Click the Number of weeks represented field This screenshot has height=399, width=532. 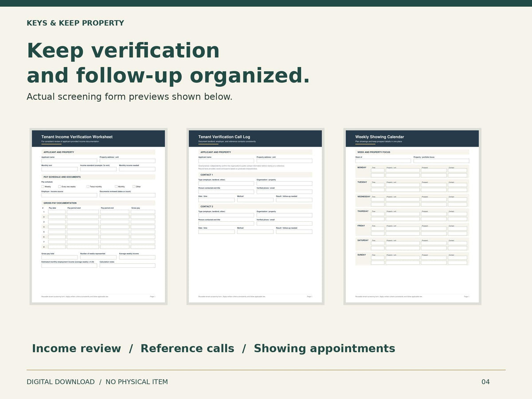[x=98, y=257]
